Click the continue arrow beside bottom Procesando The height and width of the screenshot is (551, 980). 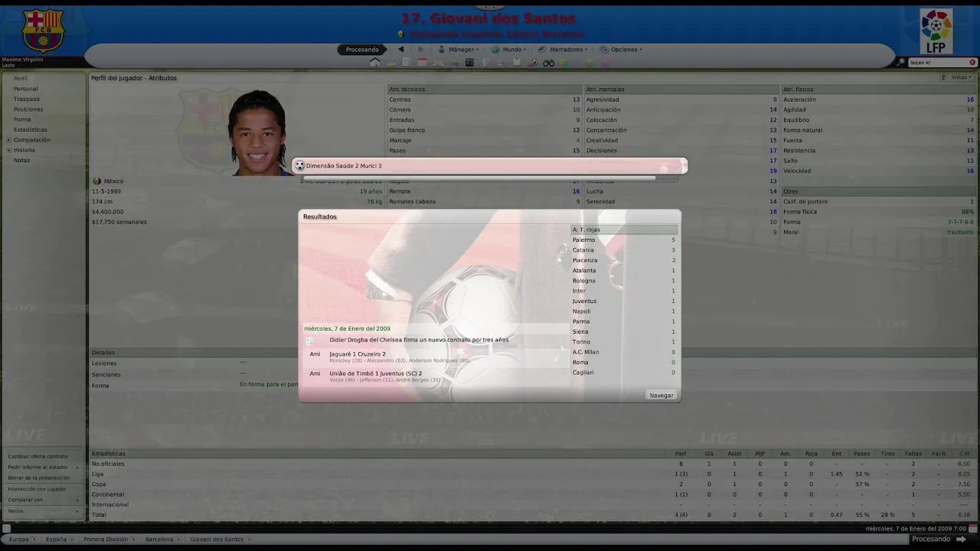[x=962, y=539]
